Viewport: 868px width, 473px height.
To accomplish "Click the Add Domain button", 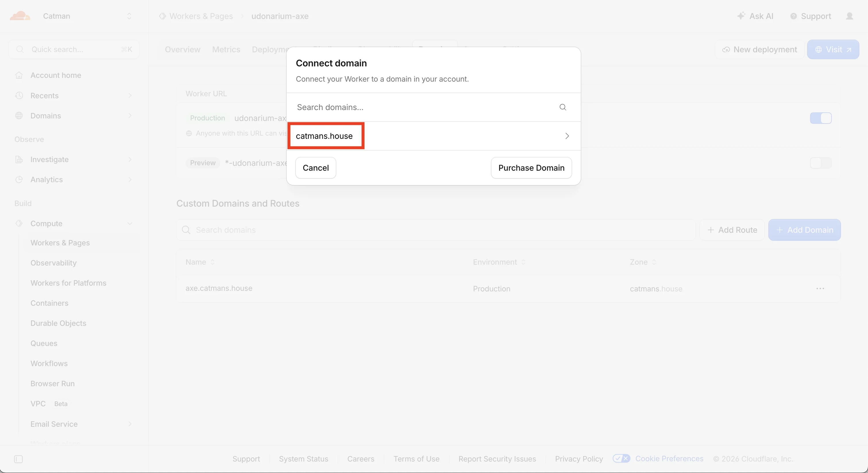I will (x=805, y=230).
